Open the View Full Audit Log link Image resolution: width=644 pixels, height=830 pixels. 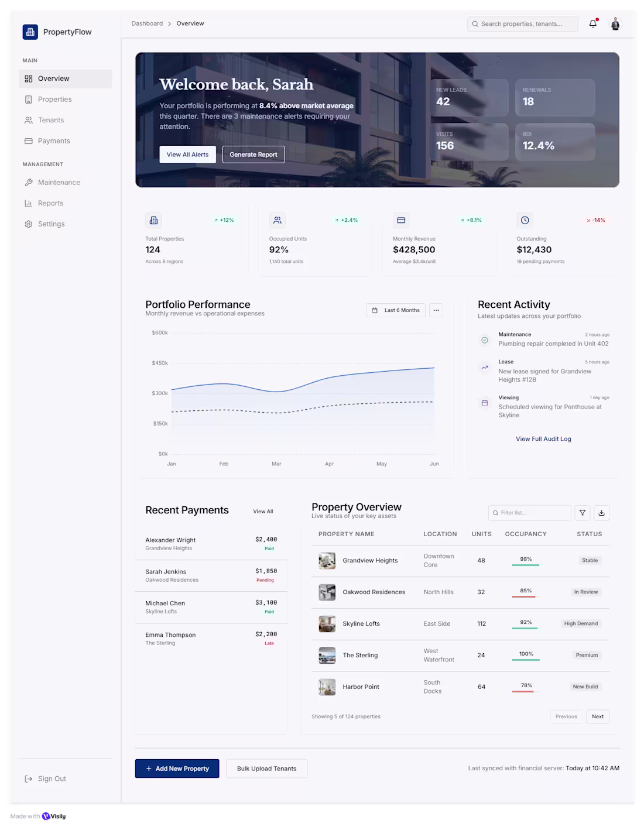point(543,439)
